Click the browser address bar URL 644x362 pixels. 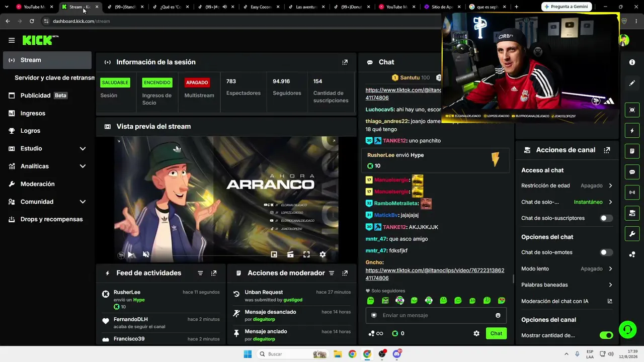[81, 21]
